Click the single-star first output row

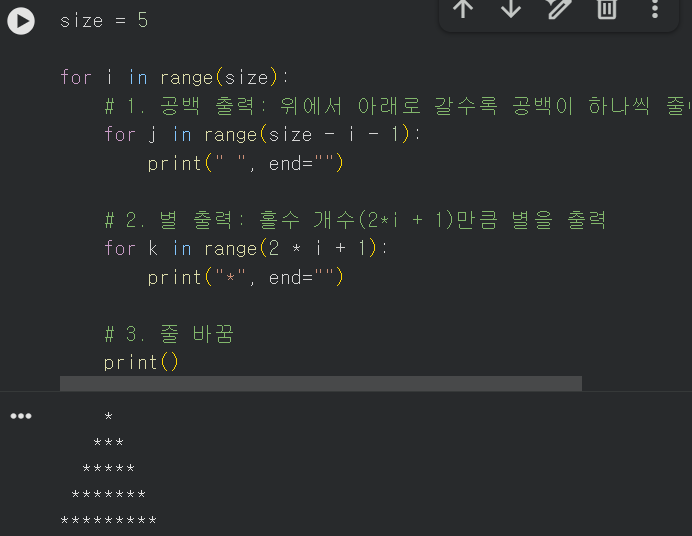coord(109,416)
